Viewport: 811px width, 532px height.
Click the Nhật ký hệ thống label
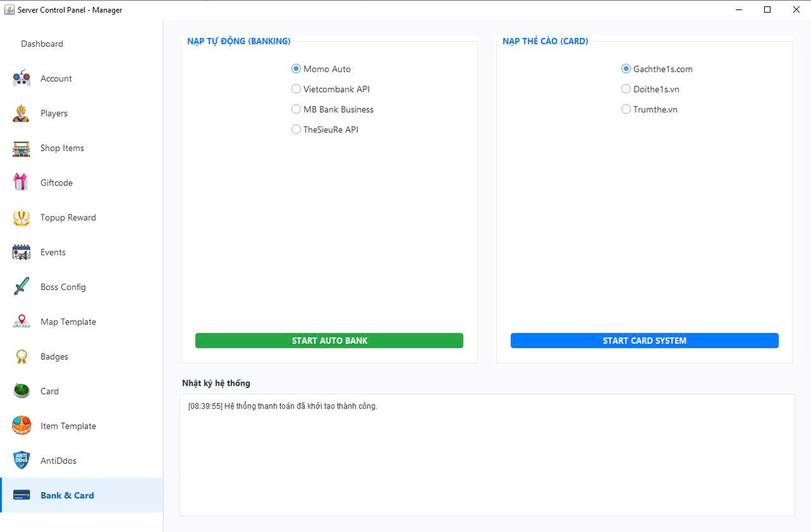(x=216, y=383)
